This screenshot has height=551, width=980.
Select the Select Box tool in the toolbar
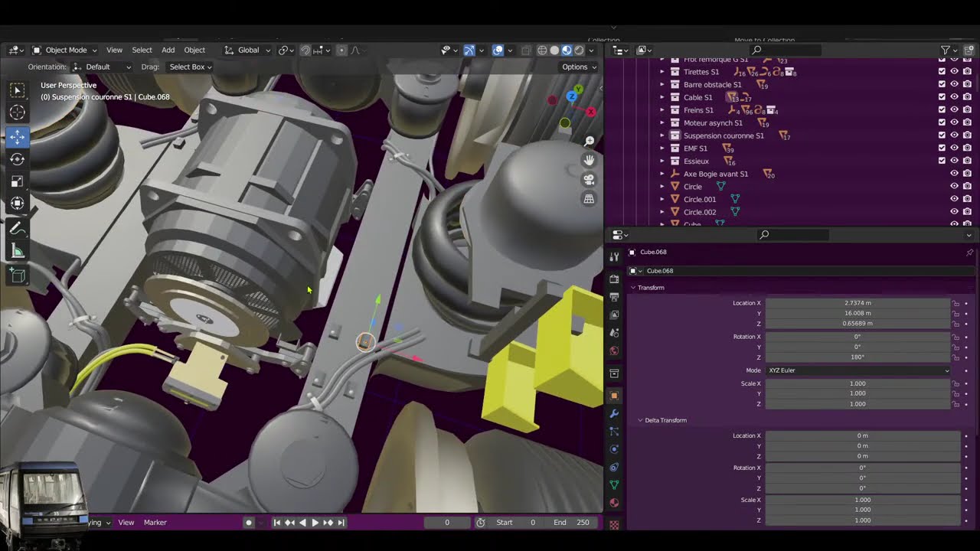[17, 91]
